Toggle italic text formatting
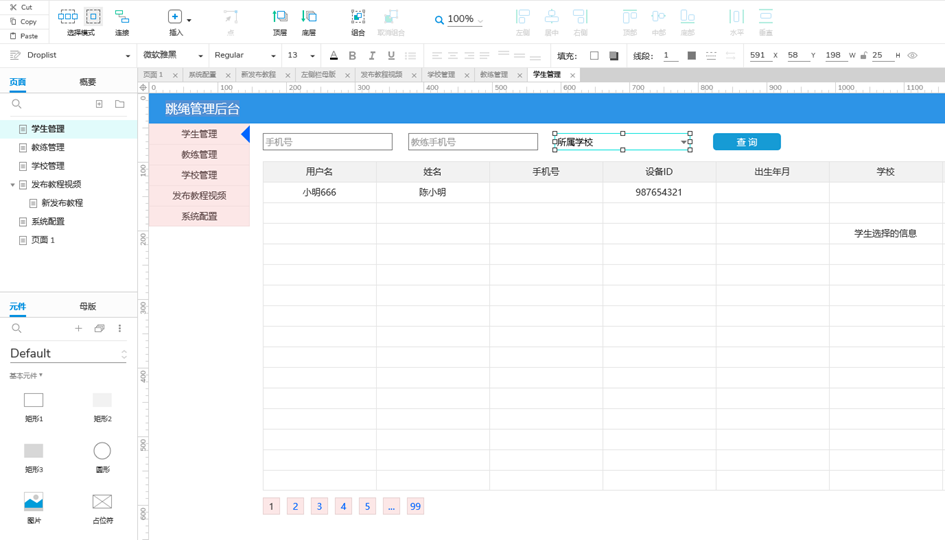 [372, 55]
